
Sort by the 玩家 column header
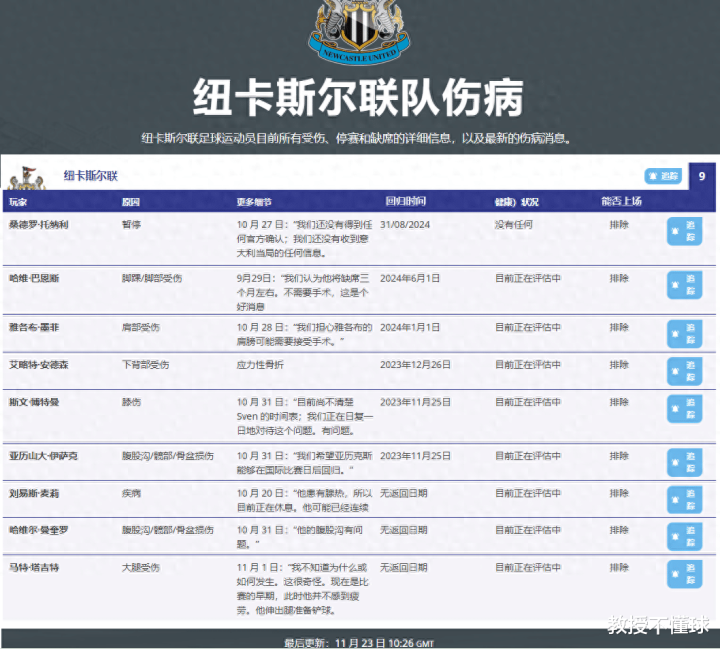[x=18, y=202]
